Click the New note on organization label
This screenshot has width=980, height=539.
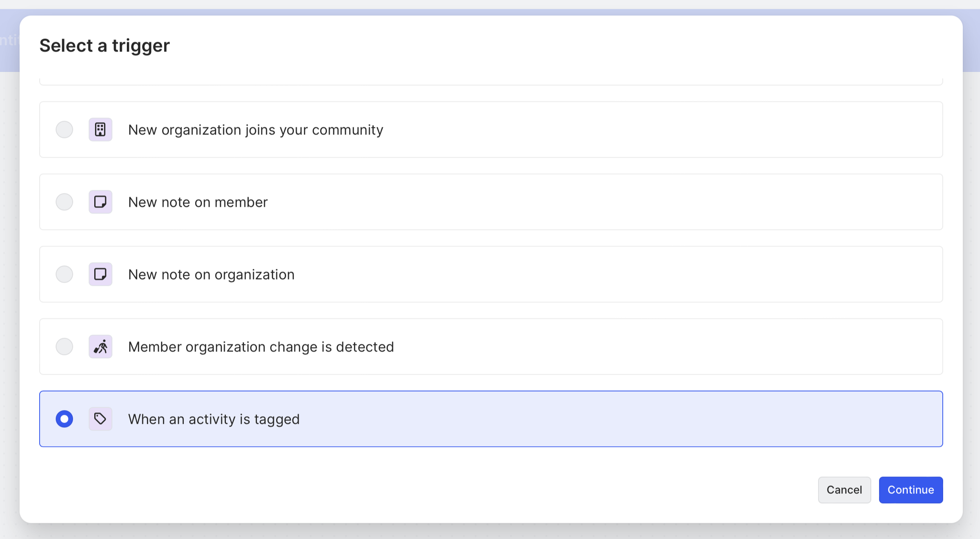point(211,274)
